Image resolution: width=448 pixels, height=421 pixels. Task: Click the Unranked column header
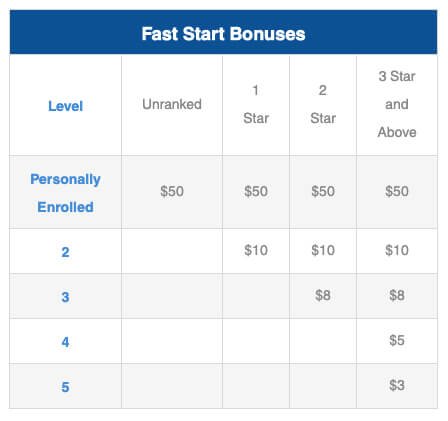(x=172, y=104)
